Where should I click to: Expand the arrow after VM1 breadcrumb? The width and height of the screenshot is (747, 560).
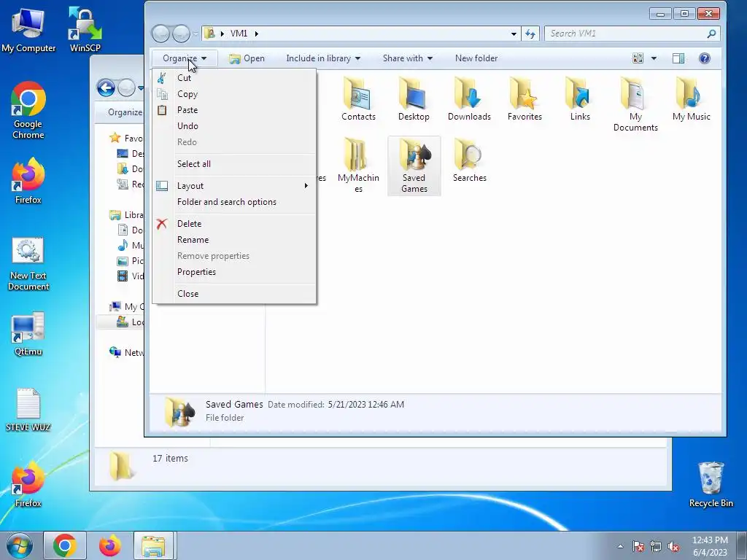coord(256,34)
